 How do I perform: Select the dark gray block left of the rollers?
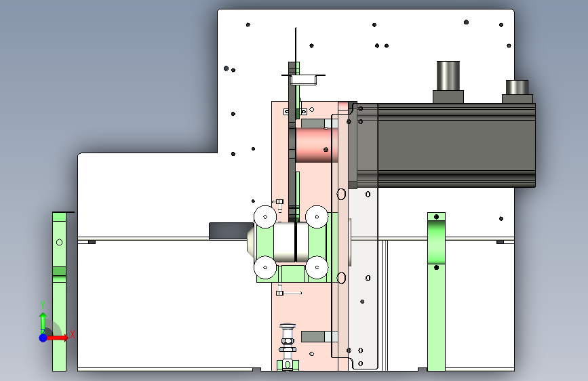point(231,230)
